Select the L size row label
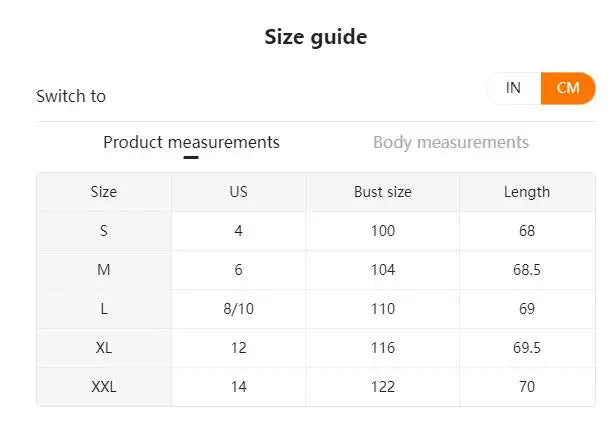 (x=104, y=309)
